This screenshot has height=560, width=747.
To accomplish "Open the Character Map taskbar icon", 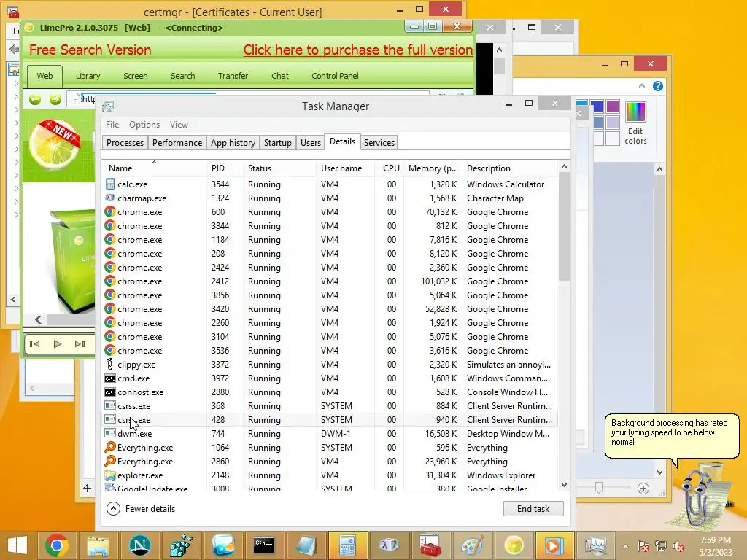I will pos(390,545).
